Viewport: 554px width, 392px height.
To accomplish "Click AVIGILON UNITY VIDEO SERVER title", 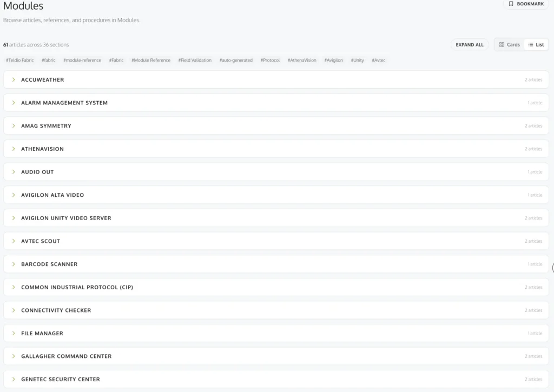I will tap(66, 218).
